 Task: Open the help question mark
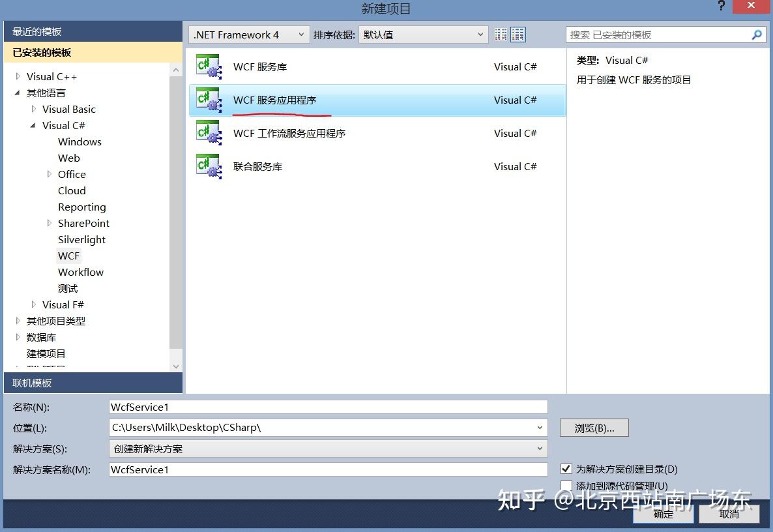(722, 6)
